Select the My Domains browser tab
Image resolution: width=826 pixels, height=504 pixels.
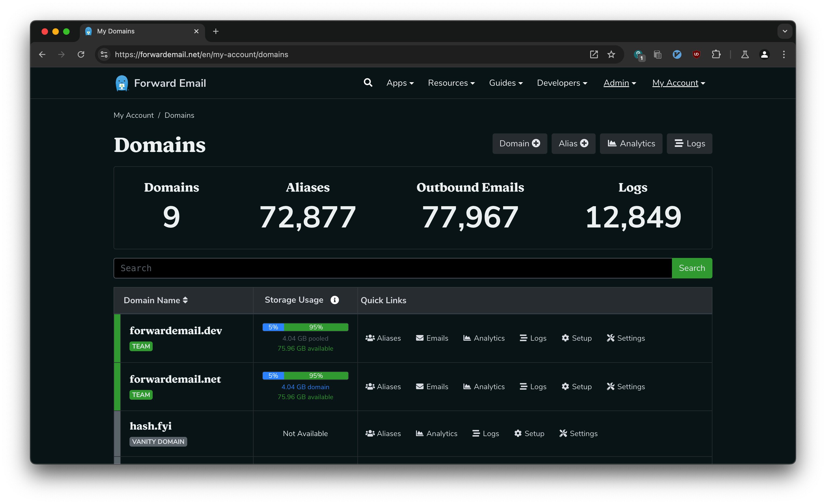[142, 31]
